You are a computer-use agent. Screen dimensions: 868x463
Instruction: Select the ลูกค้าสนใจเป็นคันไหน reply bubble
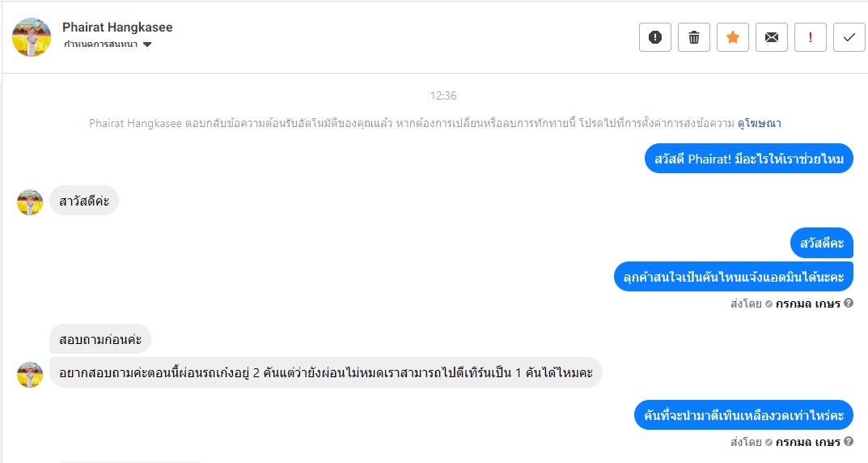coord(734,277)
